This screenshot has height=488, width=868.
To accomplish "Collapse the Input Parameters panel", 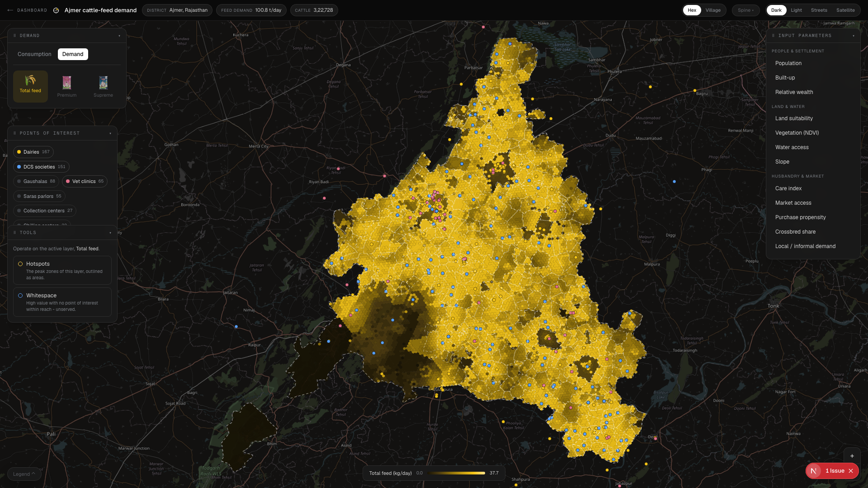I will pyautogui.click(x=854, y=36).
